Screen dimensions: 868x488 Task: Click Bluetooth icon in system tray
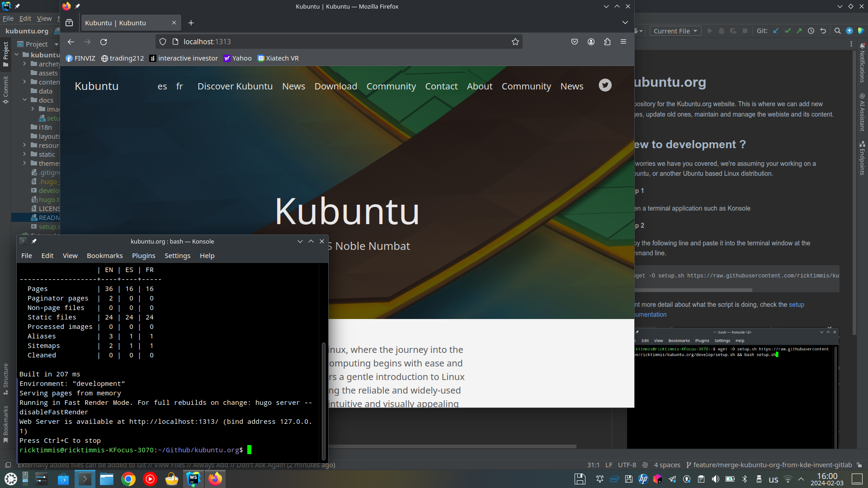(745, 479)
